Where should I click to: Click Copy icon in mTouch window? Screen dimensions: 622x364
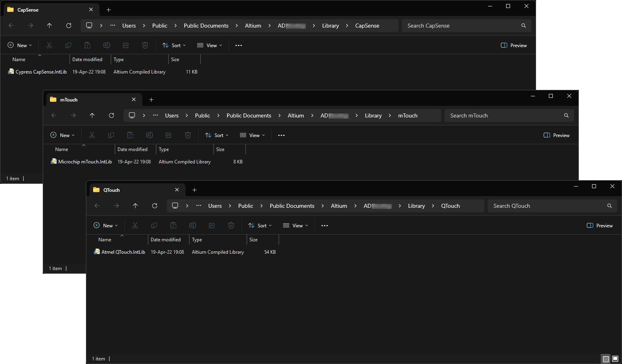[x=111, y=135]
